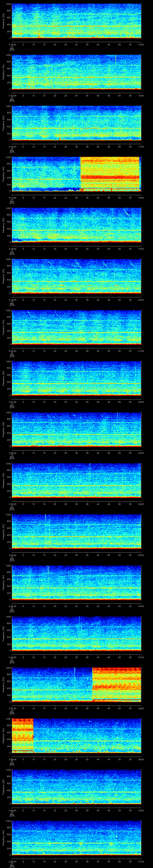The image size is (153, 868).
Task: Click the red noise burst in the 3:27:00 spectrogram
Action: 117,685
